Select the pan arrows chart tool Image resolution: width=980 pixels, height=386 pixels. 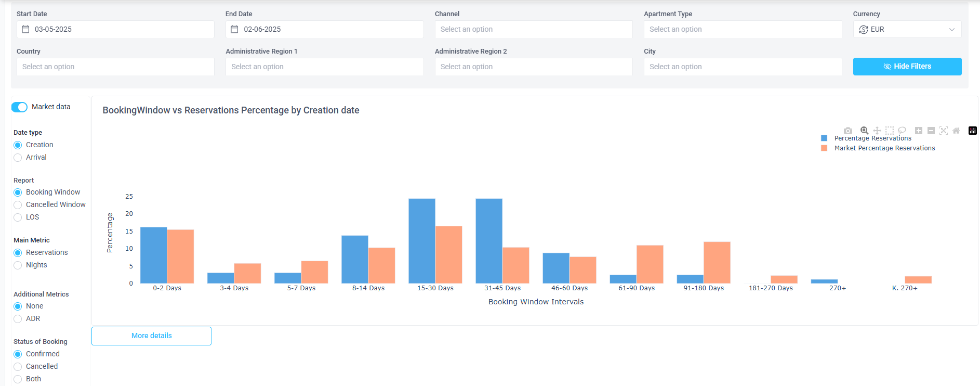[877, 131]
